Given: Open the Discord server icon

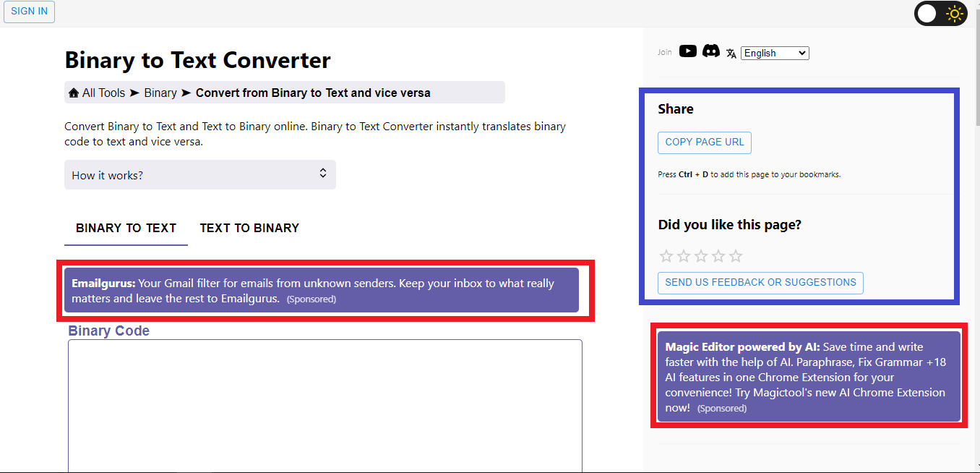Looking at the screenshot, I should click(x=711, y=51).
